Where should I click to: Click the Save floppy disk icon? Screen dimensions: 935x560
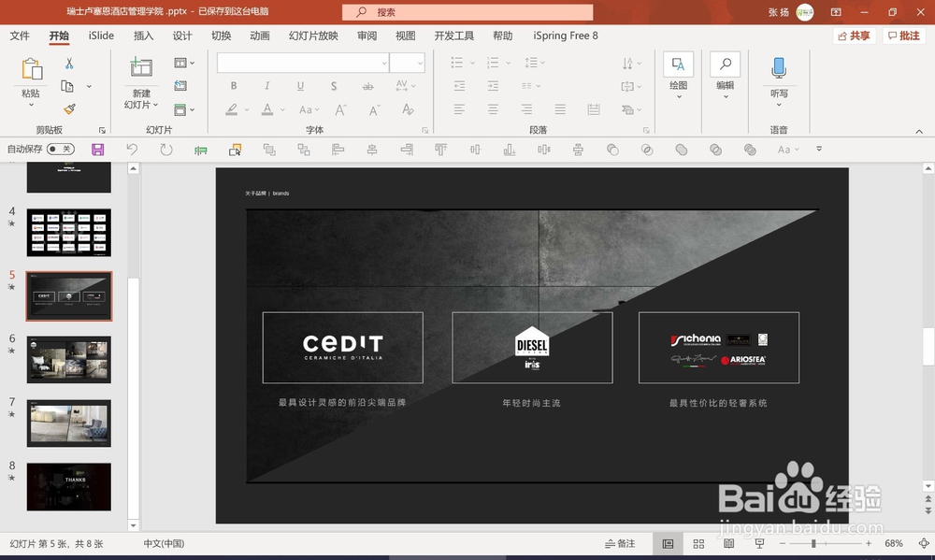[x=98, y=149]
